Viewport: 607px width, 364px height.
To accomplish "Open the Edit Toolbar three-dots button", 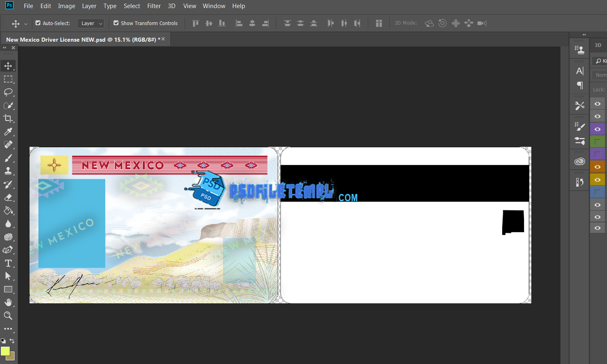I will [x=8, y=328].
